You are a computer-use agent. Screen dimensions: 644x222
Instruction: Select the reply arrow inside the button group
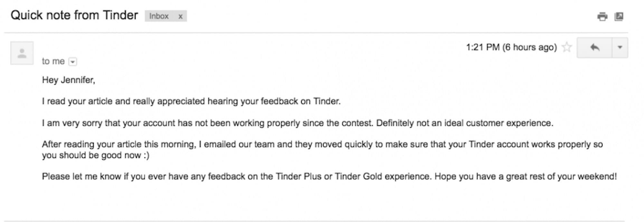tap(595, 47)
